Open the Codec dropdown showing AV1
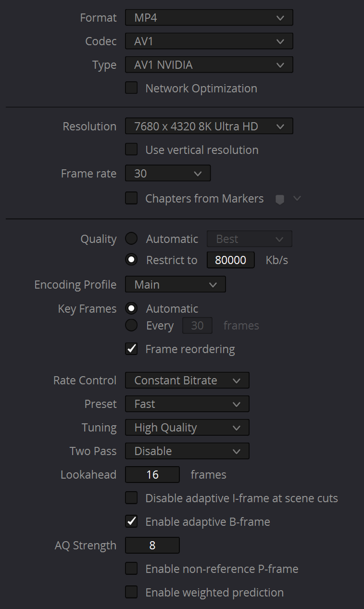This screenshot has width=364, height=609. [209, 41]
